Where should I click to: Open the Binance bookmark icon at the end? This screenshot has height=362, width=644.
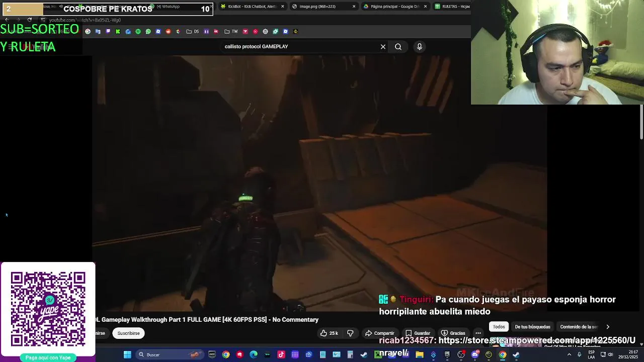pos(295,32)
